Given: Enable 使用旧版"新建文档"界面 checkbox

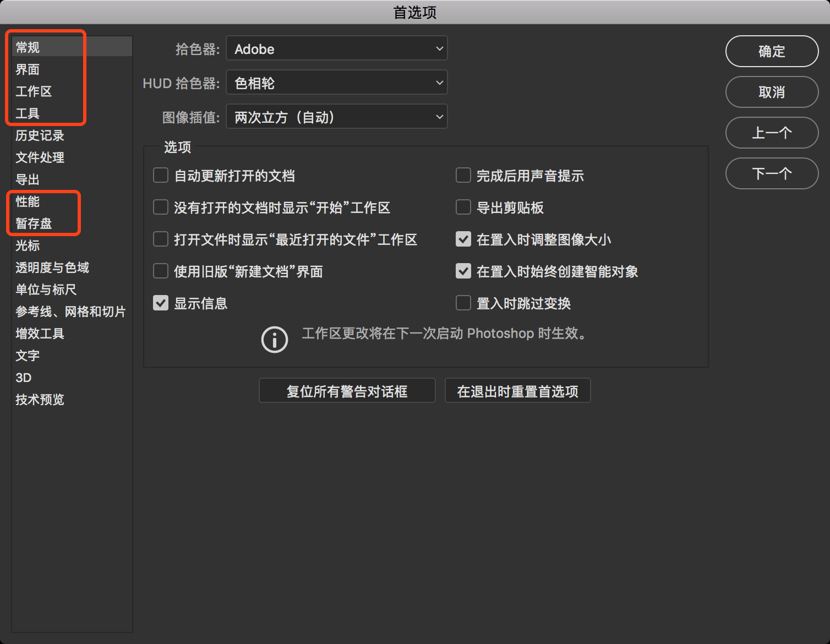Looking at the screenshot, I should pos(161,271).
